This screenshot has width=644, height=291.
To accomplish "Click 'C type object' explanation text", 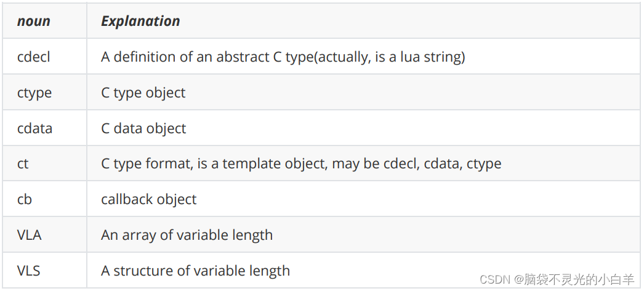I will (143, 92).
